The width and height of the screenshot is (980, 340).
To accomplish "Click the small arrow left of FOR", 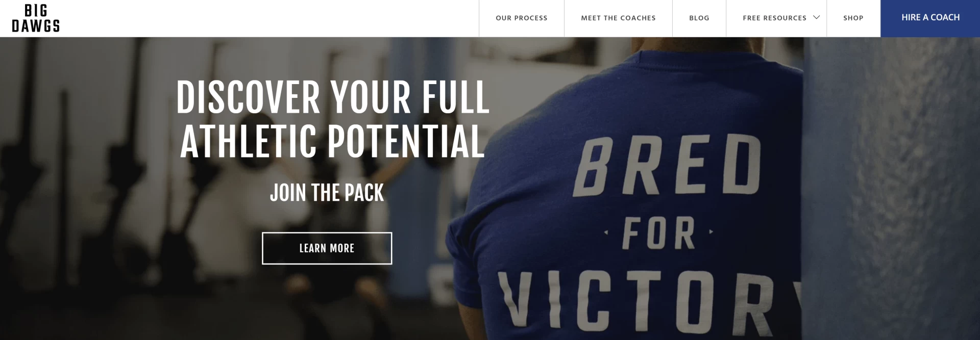I will 606,232.
